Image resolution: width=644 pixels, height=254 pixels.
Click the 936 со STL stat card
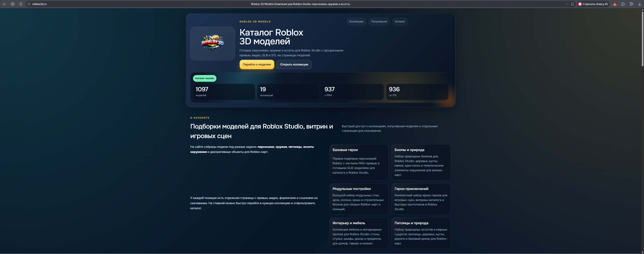point(417,92)
